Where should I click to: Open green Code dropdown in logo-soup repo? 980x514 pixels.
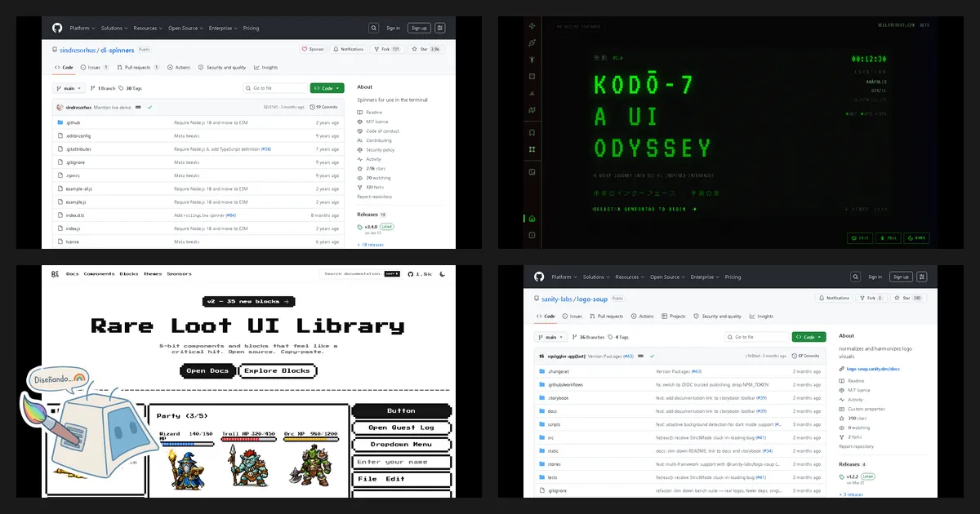point(808,337)
